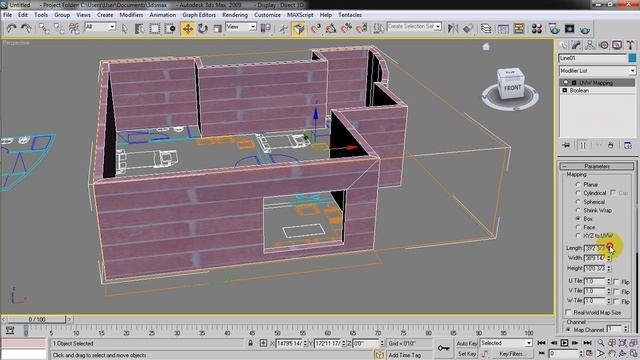Open the Material Editor icon
Viewport: 640px width, 360px height.
pyautogui.click(x=537, y=29)
